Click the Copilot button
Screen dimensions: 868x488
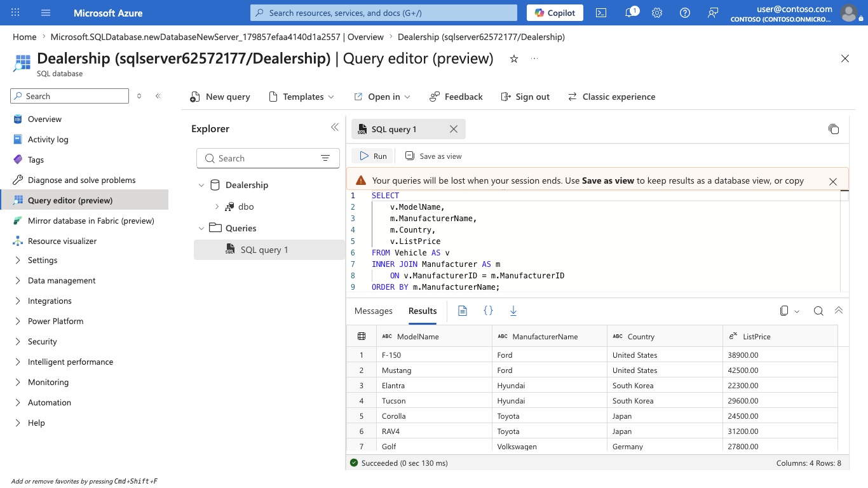pos(555,13)
